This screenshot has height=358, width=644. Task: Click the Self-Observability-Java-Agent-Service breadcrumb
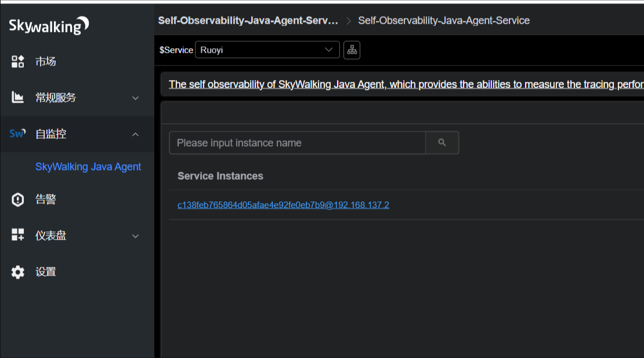click(444, 20)
